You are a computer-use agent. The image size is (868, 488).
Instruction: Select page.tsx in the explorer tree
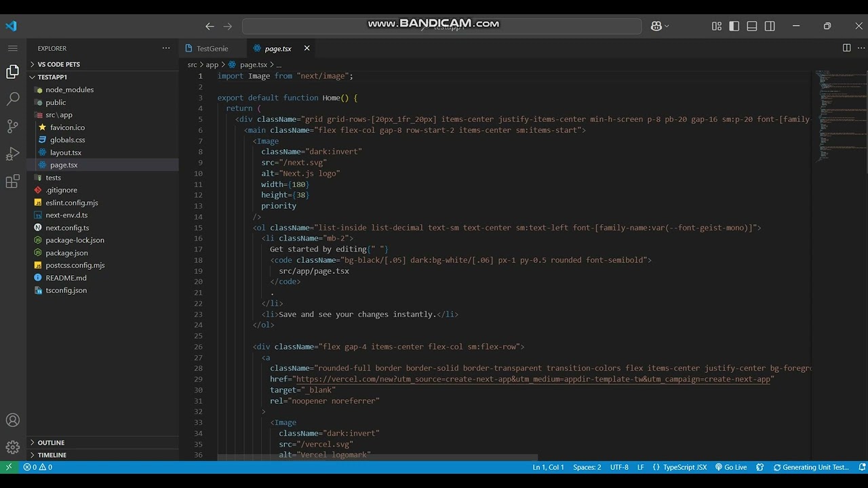pos(102,165)
